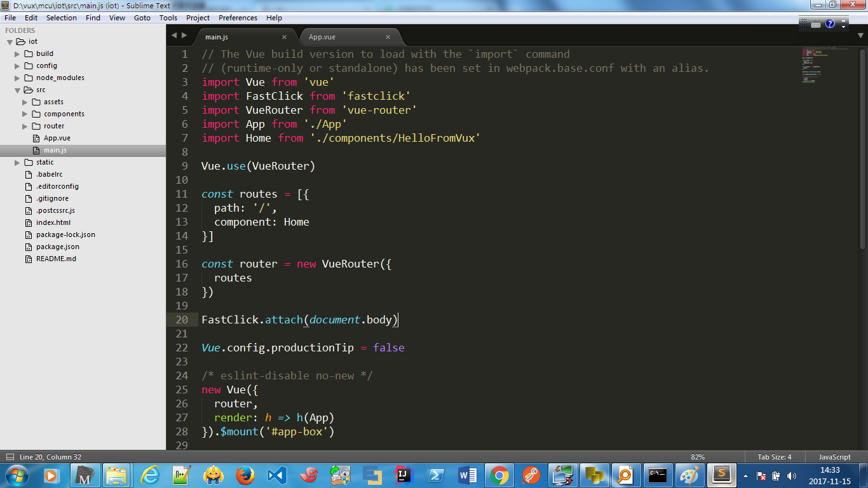Click line number 22 in the gutter
The height and width of the screenshot is (488, 868).
[x=182, y=348]
